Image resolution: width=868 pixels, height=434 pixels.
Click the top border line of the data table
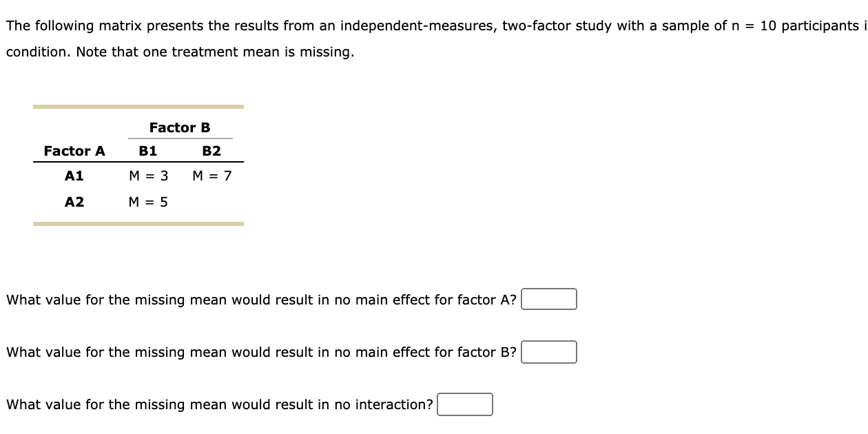pos(138,106)
